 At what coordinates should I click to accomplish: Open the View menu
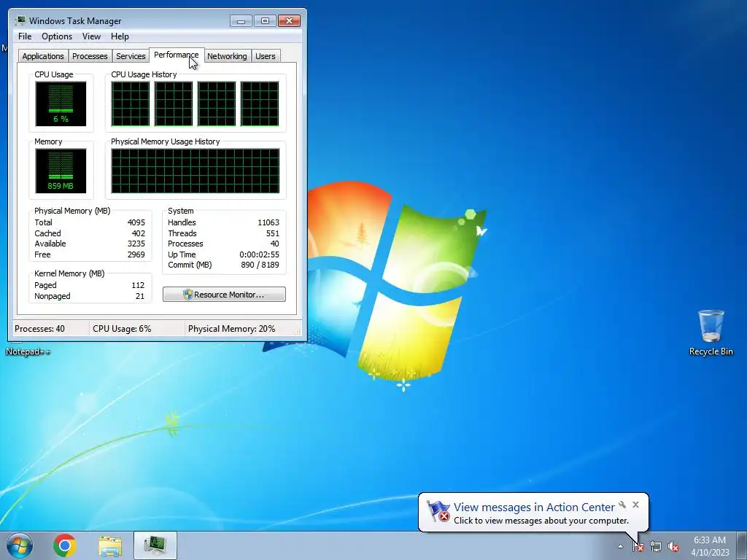[x=91, y=36]
